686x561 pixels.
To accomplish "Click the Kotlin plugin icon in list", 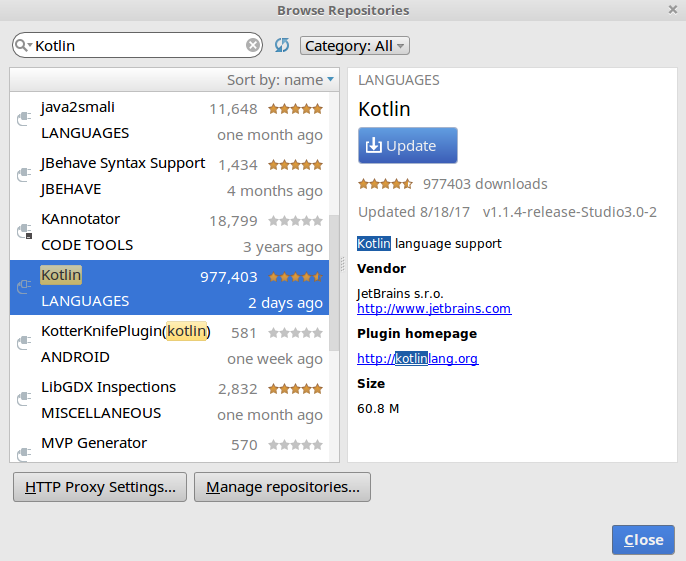I will pyautogui.click(x=24, y=287).
